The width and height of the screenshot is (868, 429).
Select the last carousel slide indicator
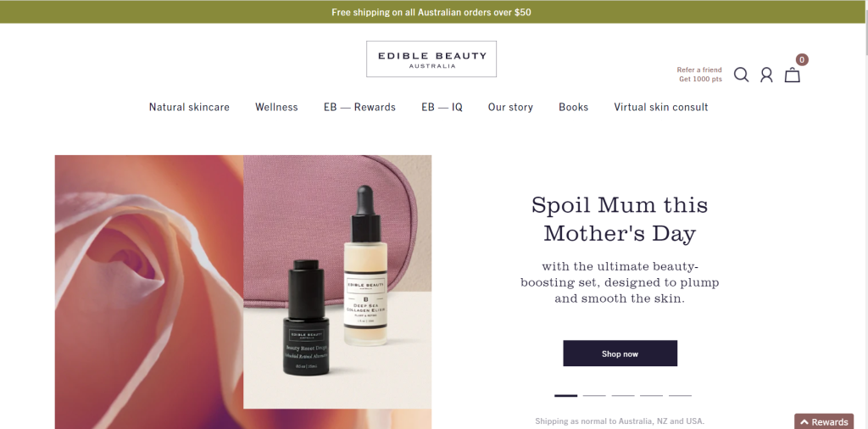(680, 396)
